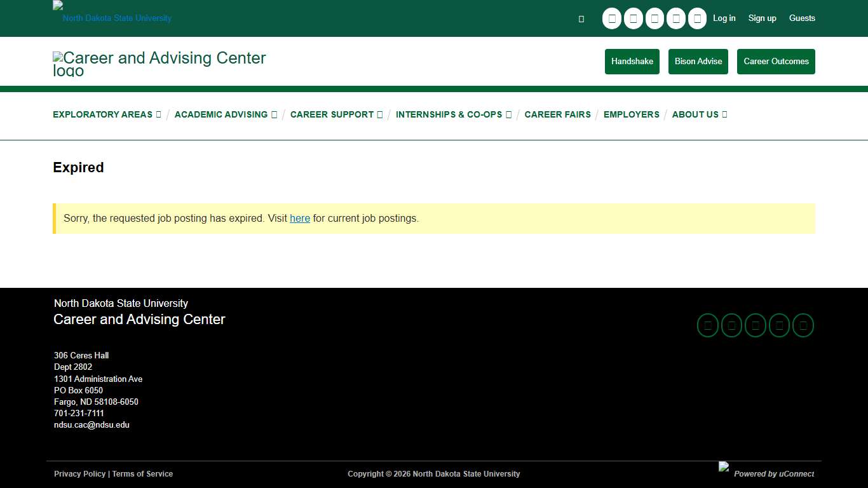Click the first social media icon in the header
Screen dimensions: 868x488
click(x=612, y=18)
